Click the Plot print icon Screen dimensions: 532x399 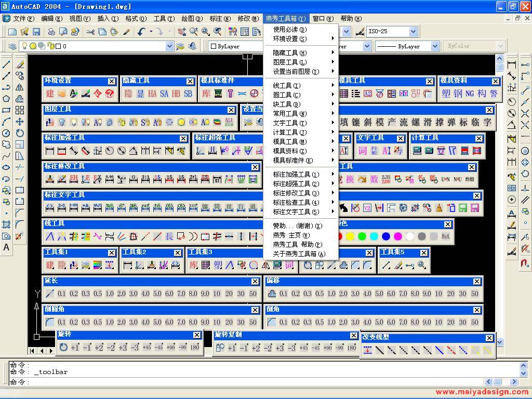point(51,32)
